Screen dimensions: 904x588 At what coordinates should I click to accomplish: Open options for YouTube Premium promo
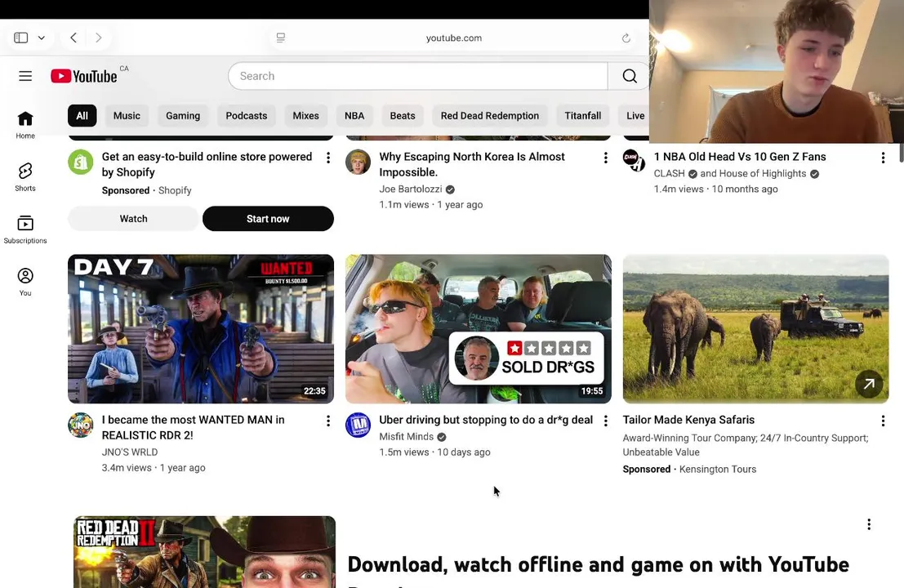click(869, 524)
